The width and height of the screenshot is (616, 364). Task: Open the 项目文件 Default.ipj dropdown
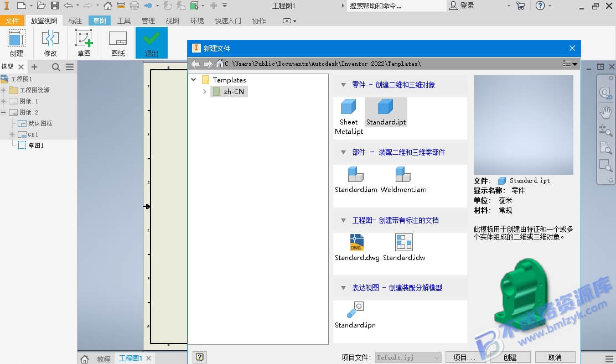[x=408, y=357]
